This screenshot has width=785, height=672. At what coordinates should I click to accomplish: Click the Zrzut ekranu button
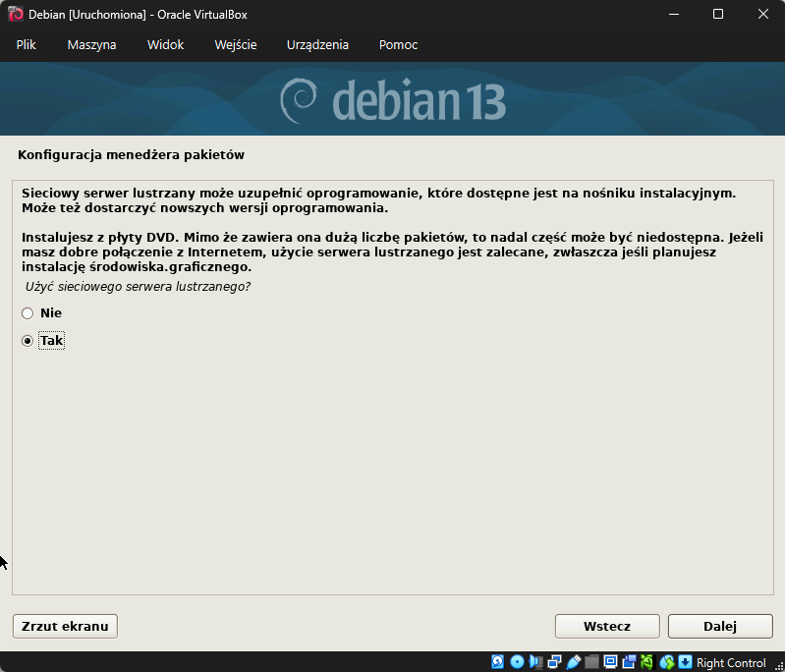[65, 626]
